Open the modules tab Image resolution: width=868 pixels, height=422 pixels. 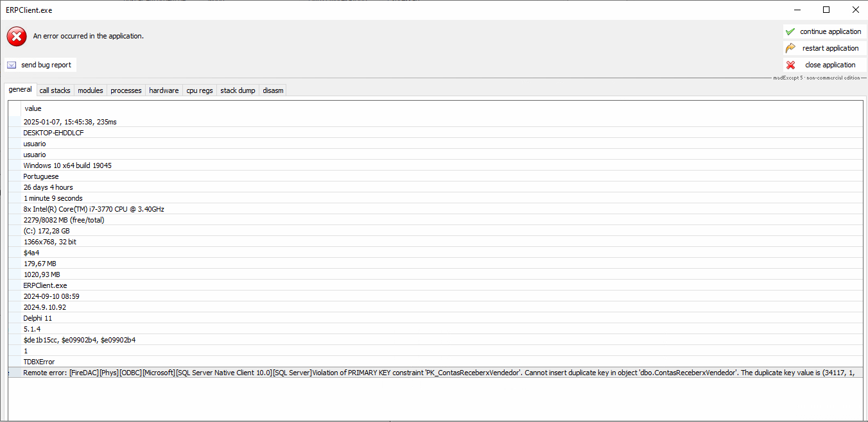point(90,90)
